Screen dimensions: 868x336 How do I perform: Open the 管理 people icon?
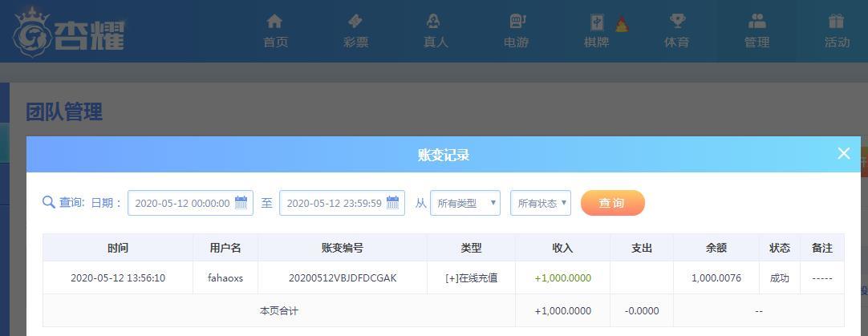point(756,21)
